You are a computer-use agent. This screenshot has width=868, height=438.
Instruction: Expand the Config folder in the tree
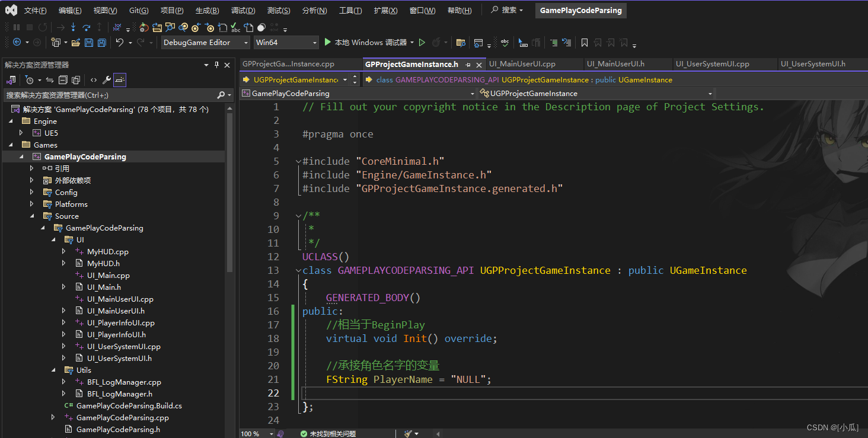coord(31,193)
